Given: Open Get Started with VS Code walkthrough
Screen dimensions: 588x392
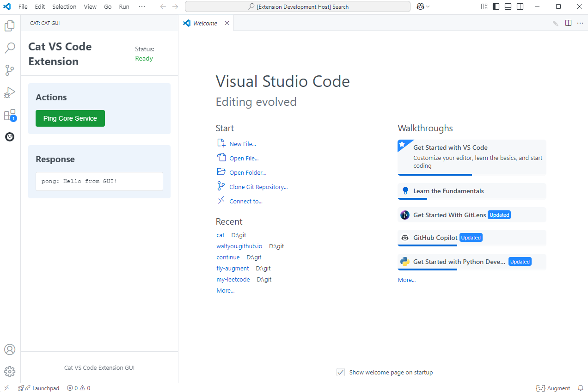Looking at the screenshot, I should click(472, 158).
